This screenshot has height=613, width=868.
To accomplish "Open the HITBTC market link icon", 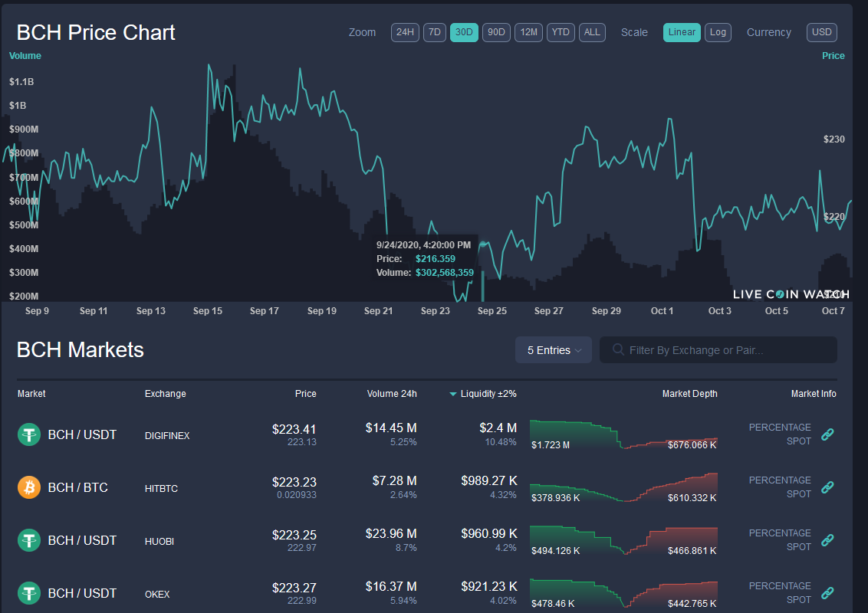I will click(827, 487).
